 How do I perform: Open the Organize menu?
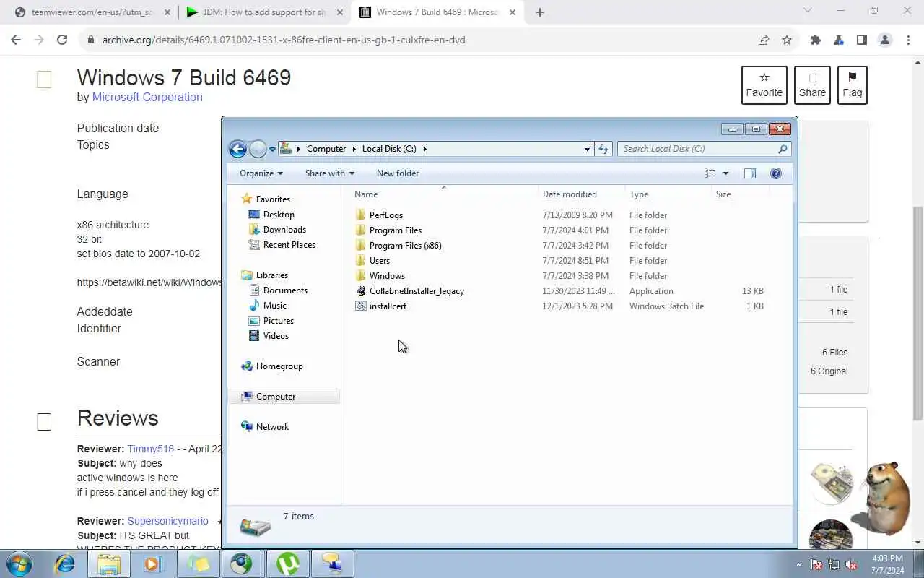(261, 173)
